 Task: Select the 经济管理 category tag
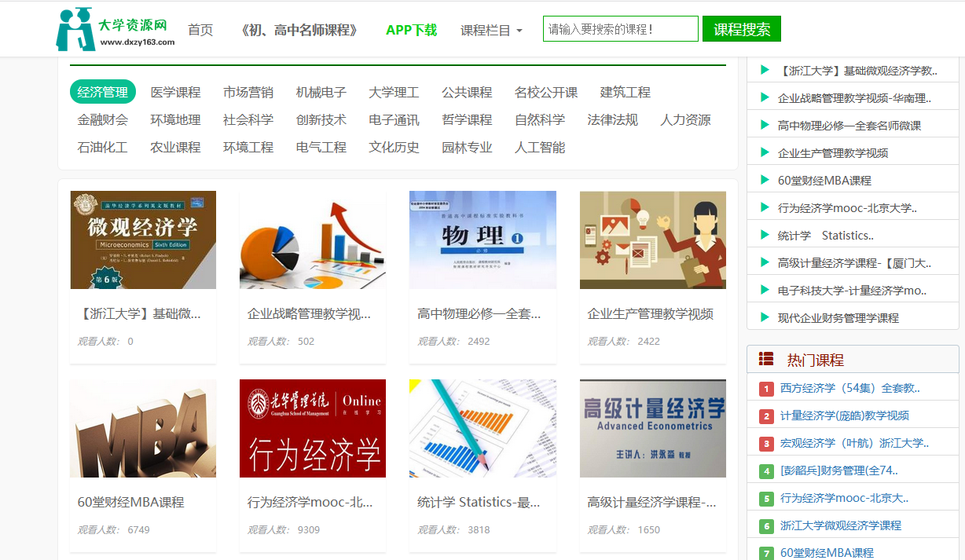click(103, 92)
